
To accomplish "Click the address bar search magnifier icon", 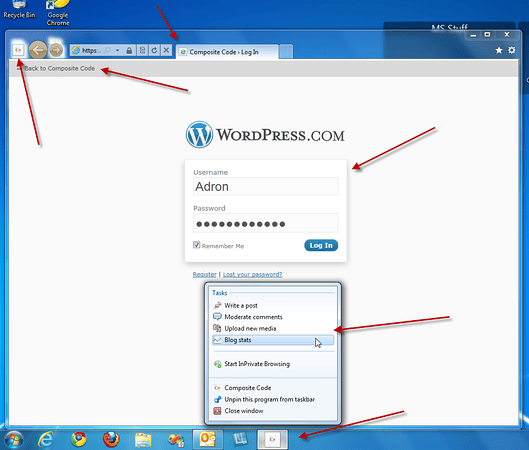I will [107, 50].
